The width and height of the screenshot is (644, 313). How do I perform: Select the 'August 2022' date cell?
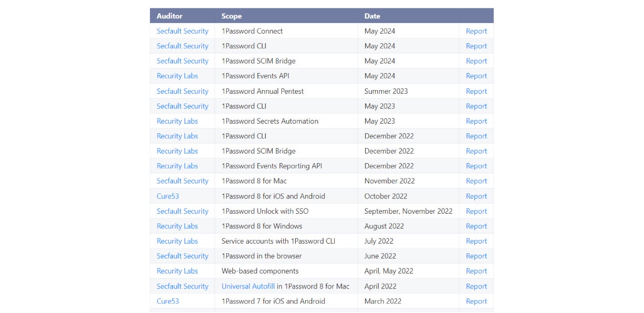coord(408,226)
